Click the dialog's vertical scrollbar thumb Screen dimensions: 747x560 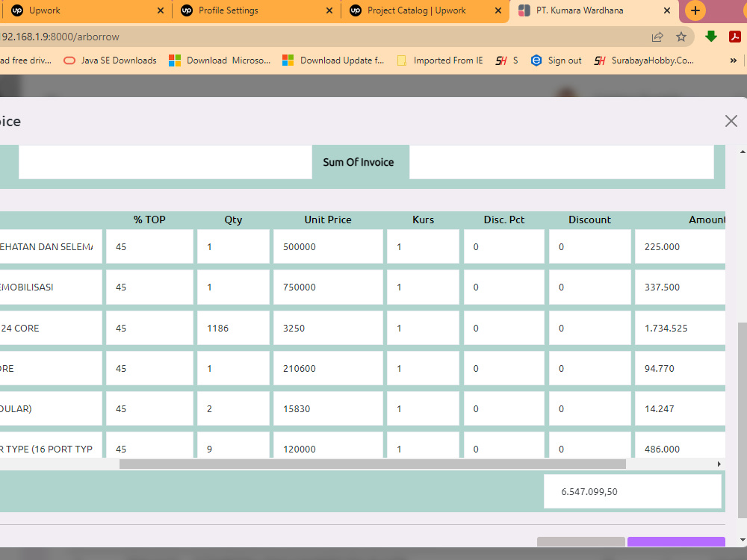[x=743, y=420]
